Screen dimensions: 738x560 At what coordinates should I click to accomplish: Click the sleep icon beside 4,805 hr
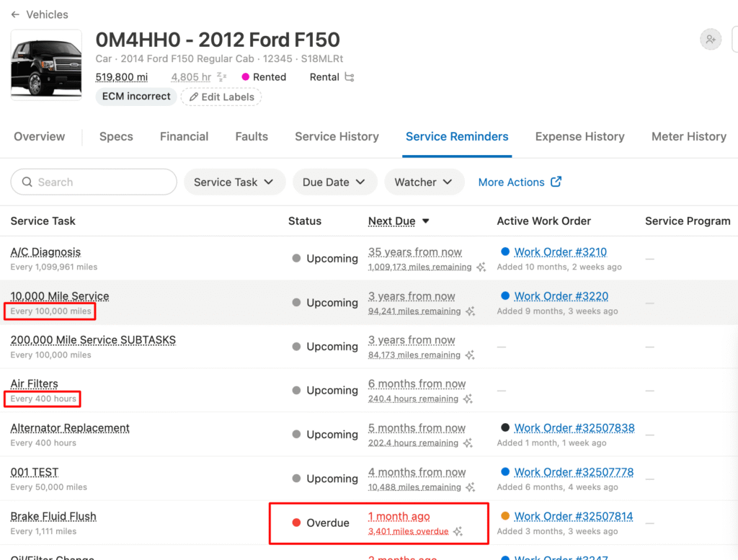pos(222,76)
